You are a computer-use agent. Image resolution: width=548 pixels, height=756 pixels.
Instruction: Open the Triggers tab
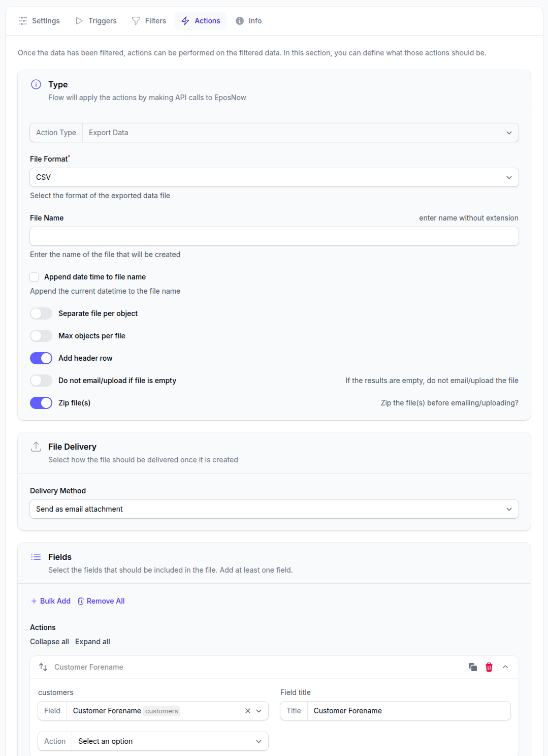[96, 21]
